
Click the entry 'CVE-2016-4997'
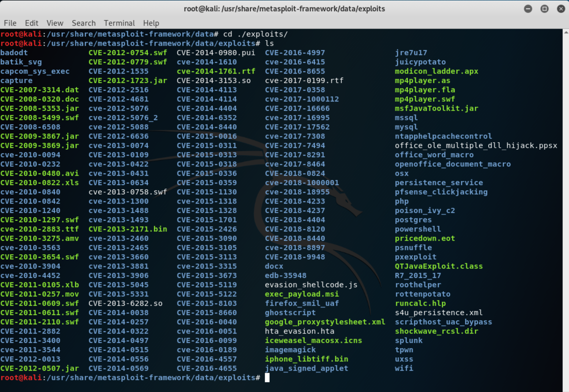(295, 53)
